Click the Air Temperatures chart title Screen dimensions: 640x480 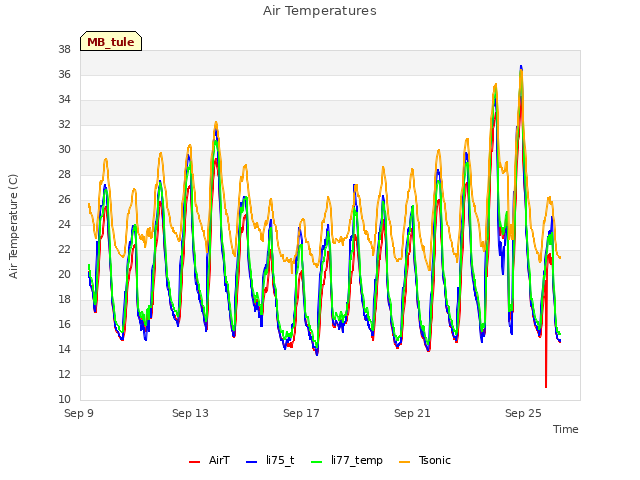pyautogui.click(x=320, y=11)
